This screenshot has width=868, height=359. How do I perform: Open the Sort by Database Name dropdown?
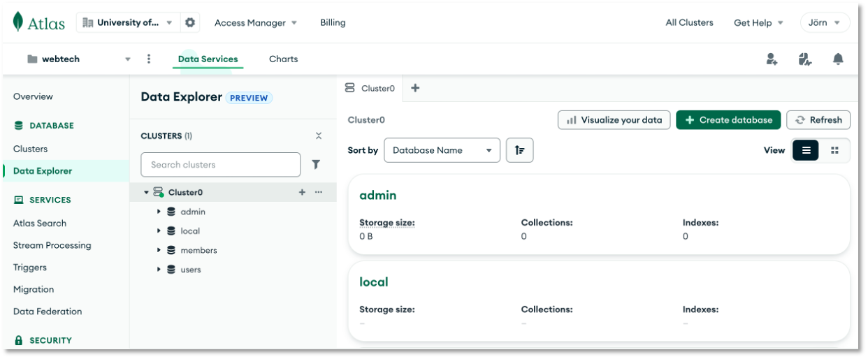click(x=442, y=150)
